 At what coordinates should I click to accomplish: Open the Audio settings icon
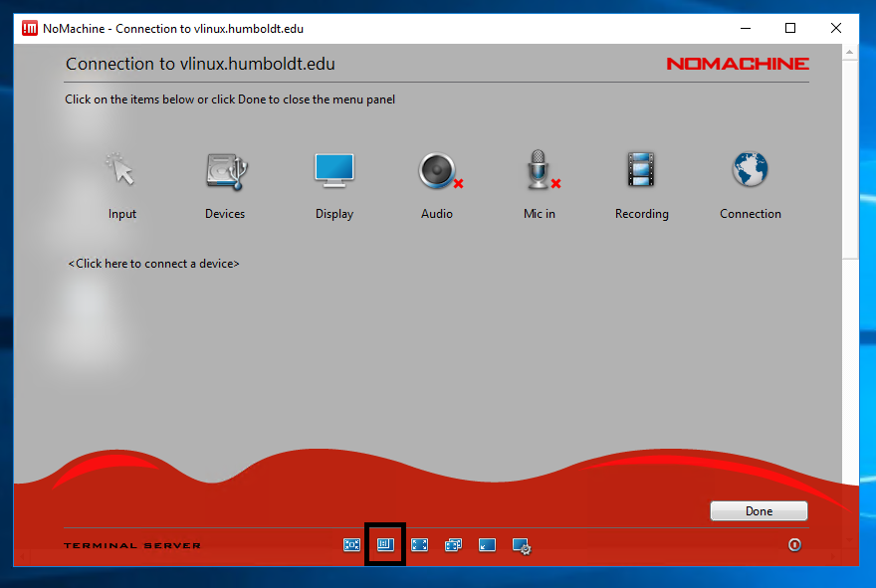click(x=440, y=170)
